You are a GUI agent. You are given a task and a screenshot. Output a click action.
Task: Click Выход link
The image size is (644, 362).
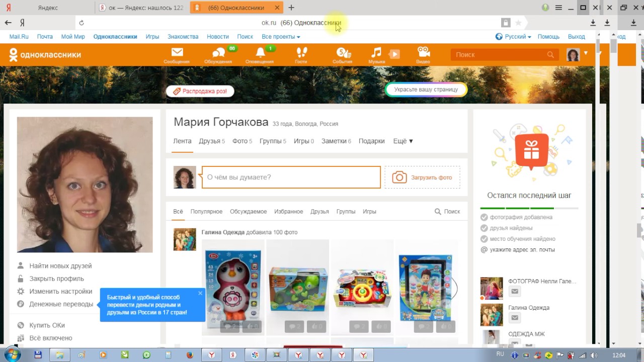tap(577, 37)
